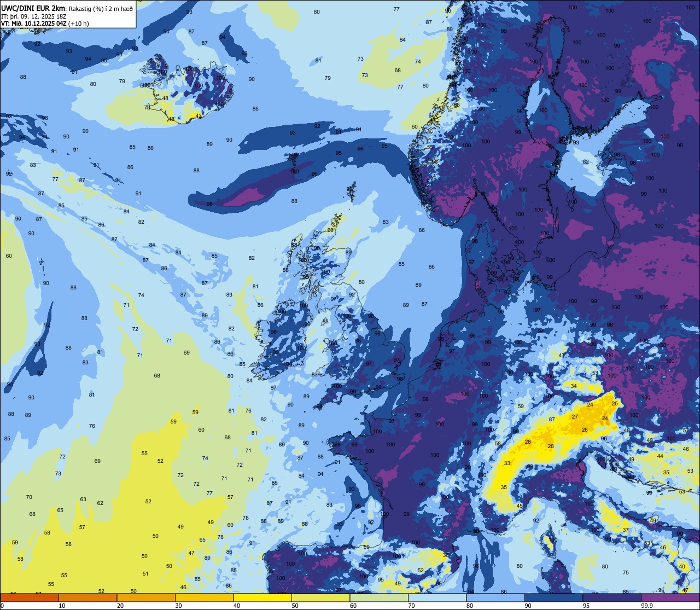Click the legend scale label '80'
The width and height of the screenshot is (700, 610).
click(x=470, y=606)
